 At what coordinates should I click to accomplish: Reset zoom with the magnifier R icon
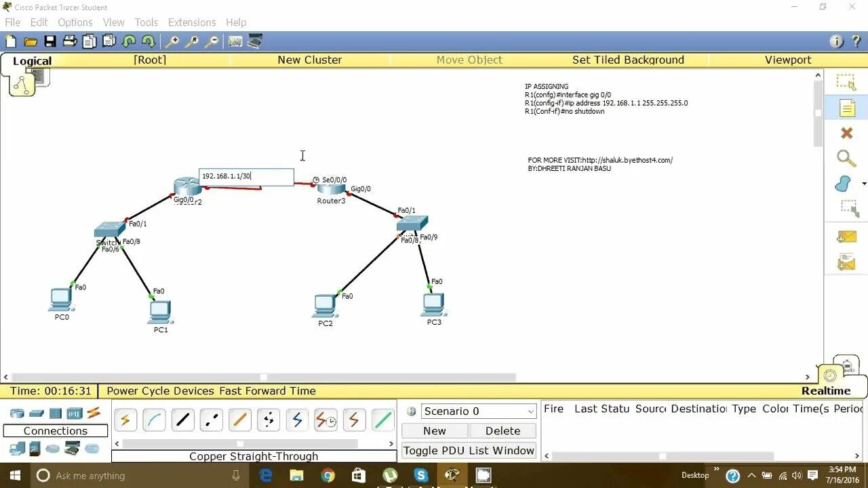[x=193, y=41]
